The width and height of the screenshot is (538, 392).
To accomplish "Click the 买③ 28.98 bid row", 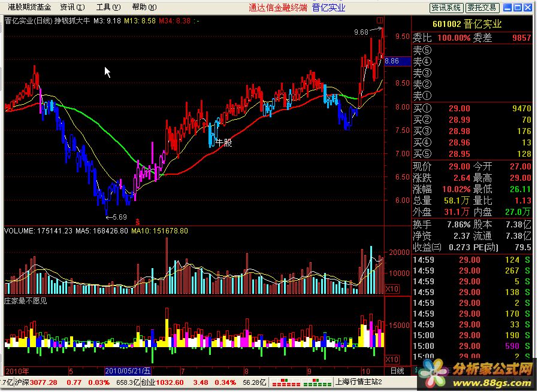I will 472,131.
